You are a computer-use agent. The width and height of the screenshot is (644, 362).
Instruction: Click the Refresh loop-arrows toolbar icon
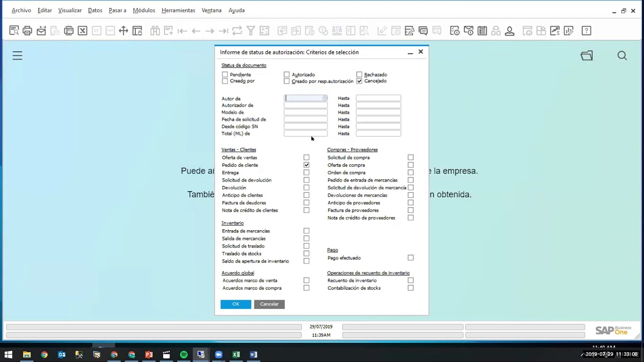pos(237,31)
